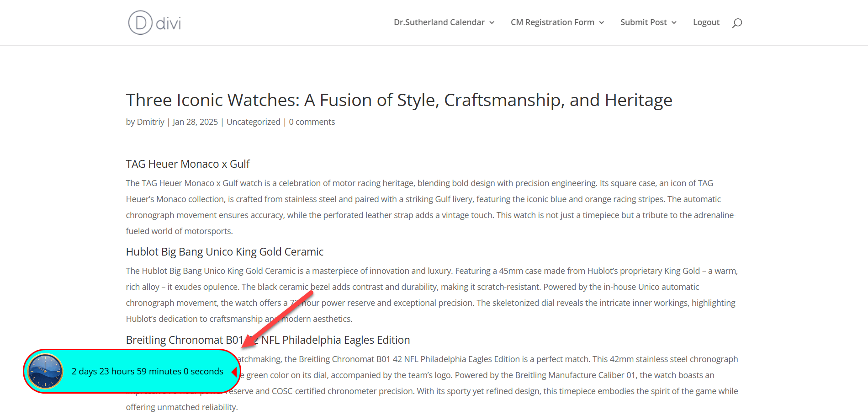Expand the Dr.Sutherland Calendar dropdown chevron
868x416 pixels.
(x=492, y=22)
